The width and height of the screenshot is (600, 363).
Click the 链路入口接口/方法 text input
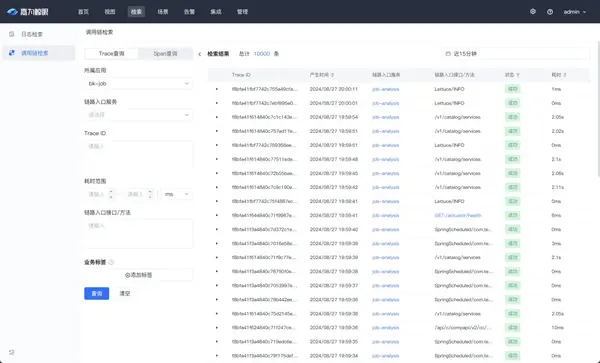pos(139,234)
